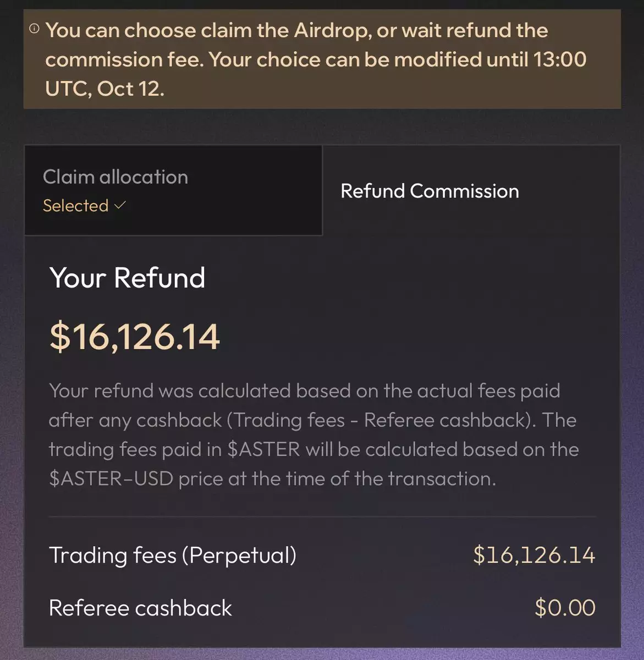Click the Trading fees (Perpetual) label
Viewport: 644px width, 660px height.
(173, 555)
